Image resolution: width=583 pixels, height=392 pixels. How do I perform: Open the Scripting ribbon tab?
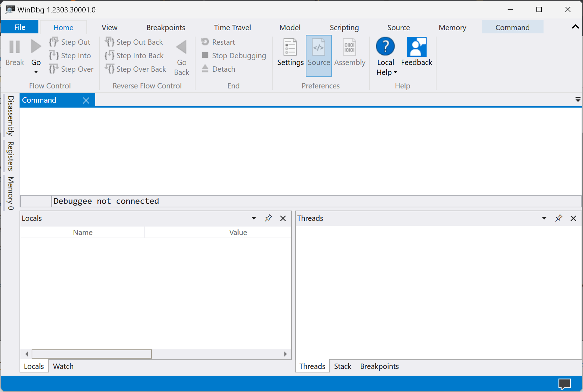pyautogui.click(x=344, y=27)
